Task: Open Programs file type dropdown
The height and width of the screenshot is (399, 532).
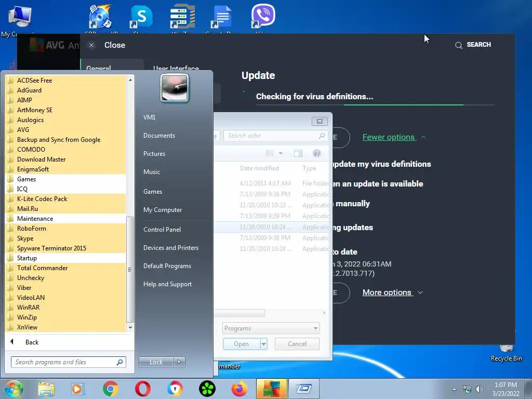Action: point(271,328)
